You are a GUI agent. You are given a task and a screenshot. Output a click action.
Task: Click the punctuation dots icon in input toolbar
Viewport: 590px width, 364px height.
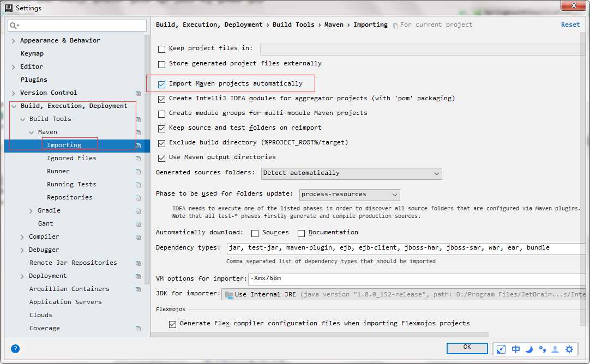point(542,349)
